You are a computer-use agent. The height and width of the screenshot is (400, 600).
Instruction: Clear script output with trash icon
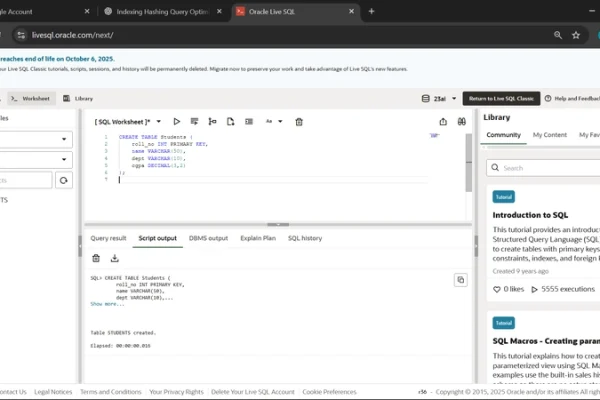point(96,258)
